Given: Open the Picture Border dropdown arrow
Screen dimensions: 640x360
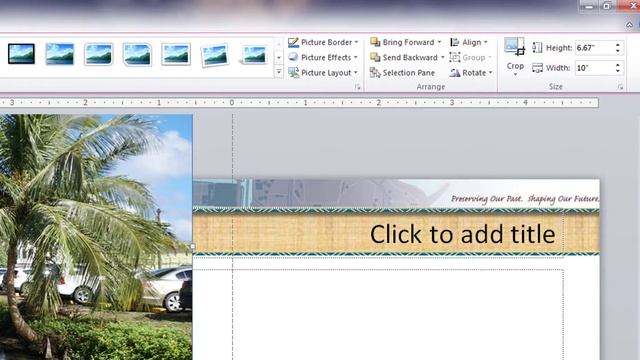Looking at the screenshot, I should 356,42.
